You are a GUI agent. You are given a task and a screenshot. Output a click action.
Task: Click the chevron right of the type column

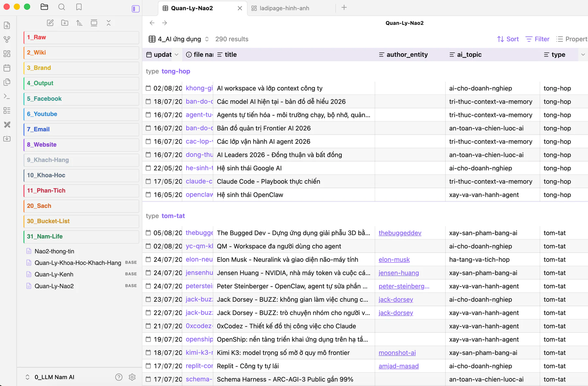click(583, 55)
